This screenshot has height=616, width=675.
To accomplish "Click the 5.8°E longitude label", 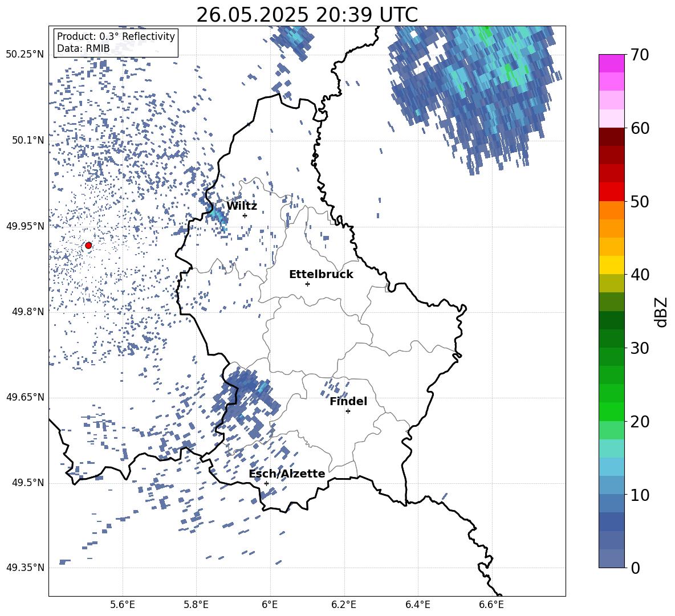I will pyautogui.click(x=196, y=605).
